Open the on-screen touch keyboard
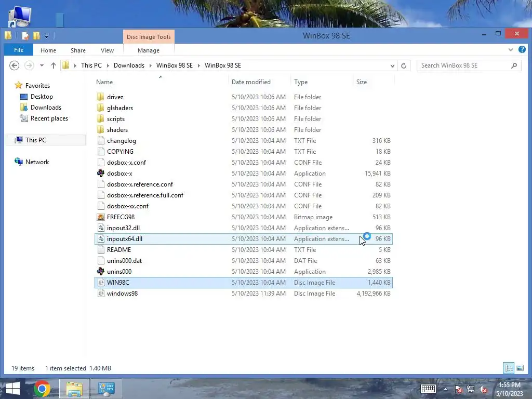This screenshot has height=399, width=532. (428, 389)
